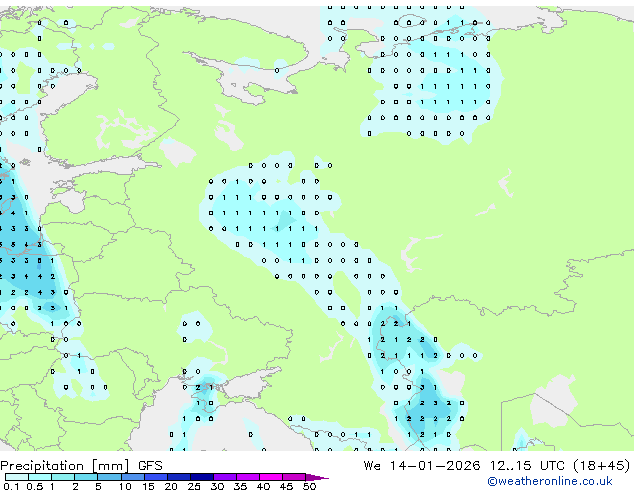
Task: Pick the 20–25 mm dark blue legend swatch
Action: (179, 477)
